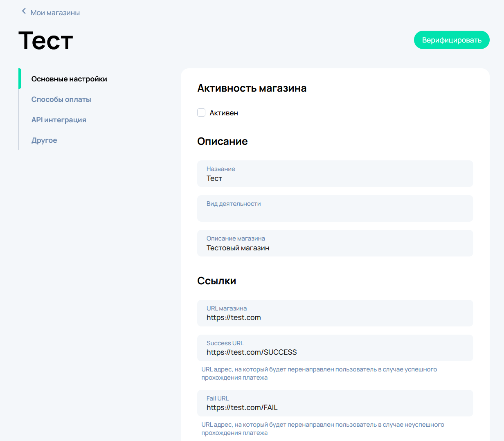Open the API интеграция tab
The width and height of the screenshot is (504, 441).
click(59, 120)
